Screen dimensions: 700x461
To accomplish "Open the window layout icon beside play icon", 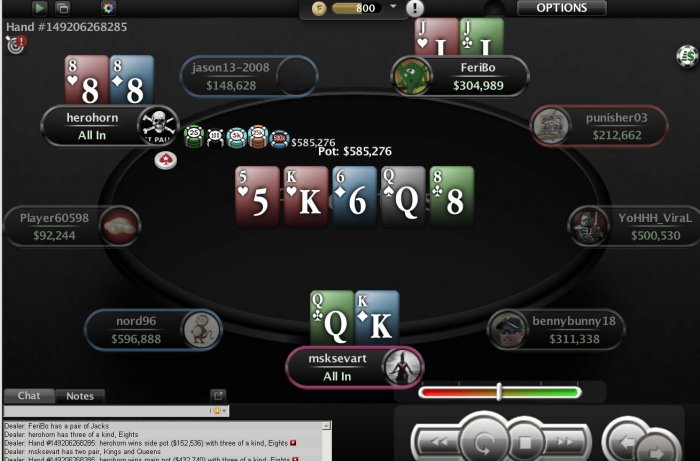I will coord(62,8).
